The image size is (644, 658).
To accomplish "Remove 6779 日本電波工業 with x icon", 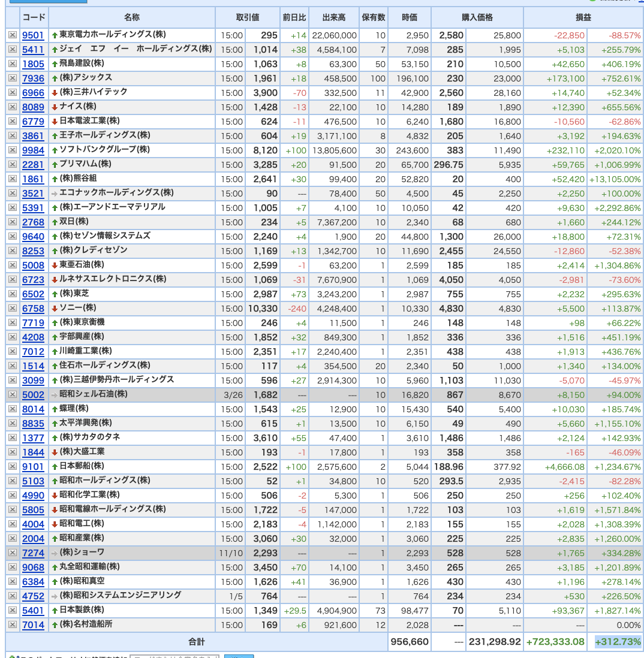I will (13, 121).
